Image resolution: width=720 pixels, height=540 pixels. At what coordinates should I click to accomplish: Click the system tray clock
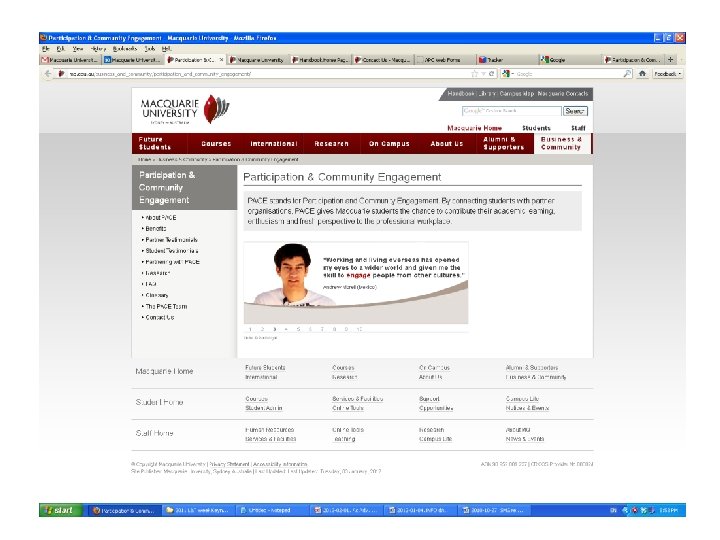click(x=668, y=510)
